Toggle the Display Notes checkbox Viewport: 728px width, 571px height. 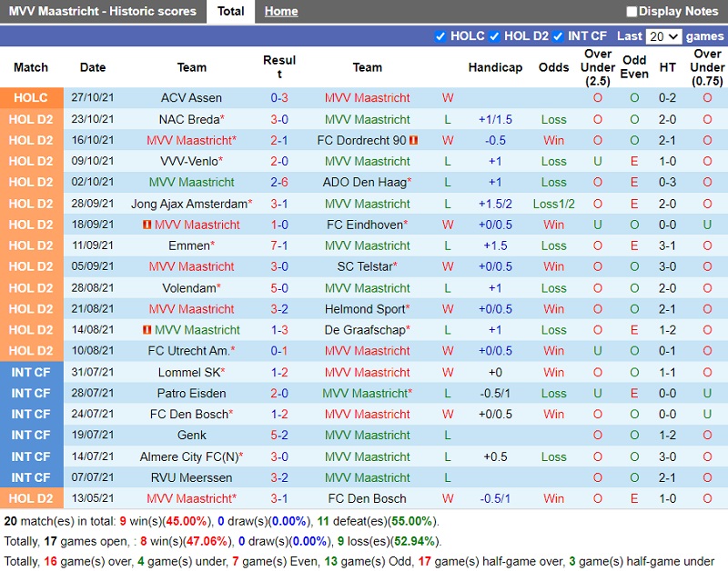632,12
